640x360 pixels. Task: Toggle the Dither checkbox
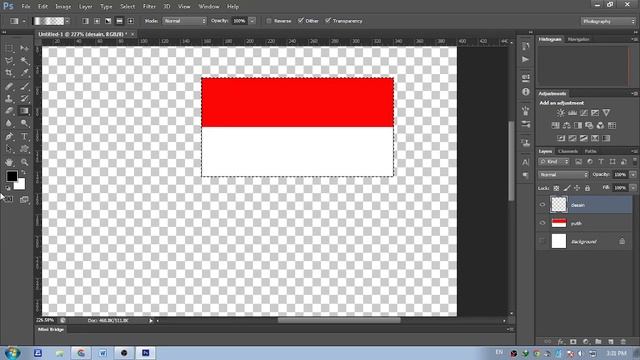[x=301, y=20]
